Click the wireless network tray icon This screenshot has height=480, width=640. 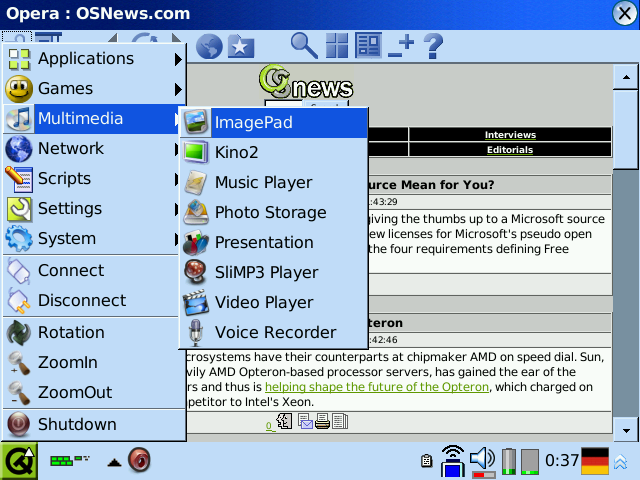(453, 462)
